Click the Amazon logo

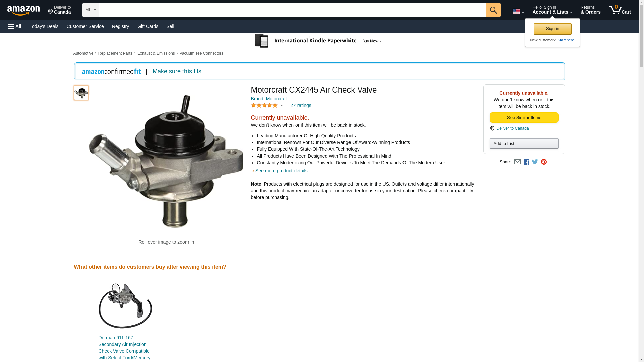(x=23, y=10)
